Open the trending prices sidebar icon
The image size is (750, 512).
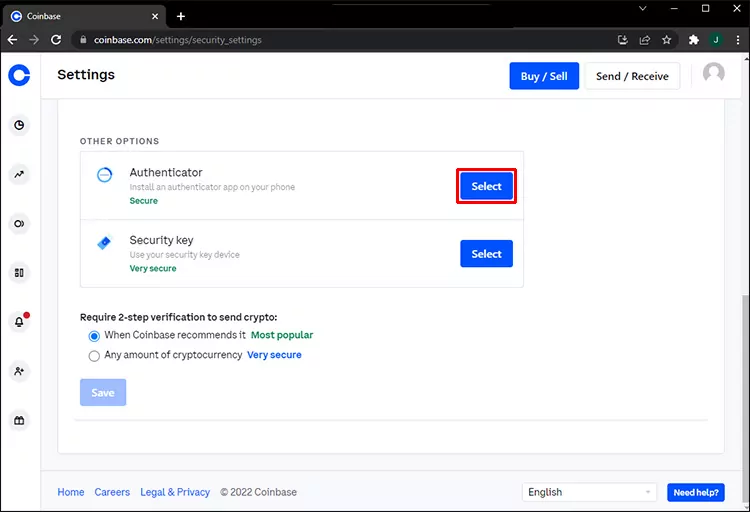coord(19,174)
